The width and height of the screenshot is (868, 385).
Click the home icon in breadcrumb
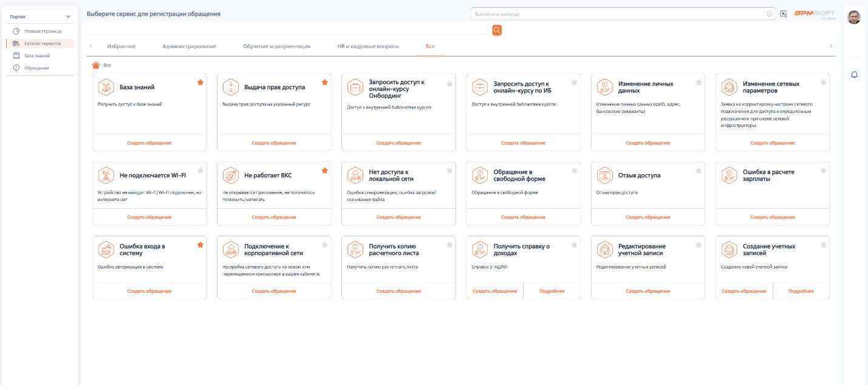click(95, 65)
